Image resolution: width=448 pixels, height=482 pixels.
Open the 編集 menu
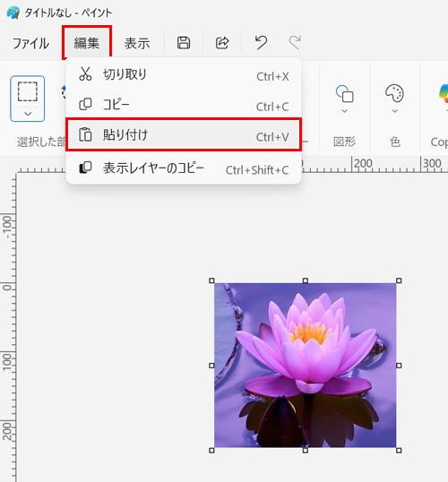pyautogui.click(x=87, y=43)
